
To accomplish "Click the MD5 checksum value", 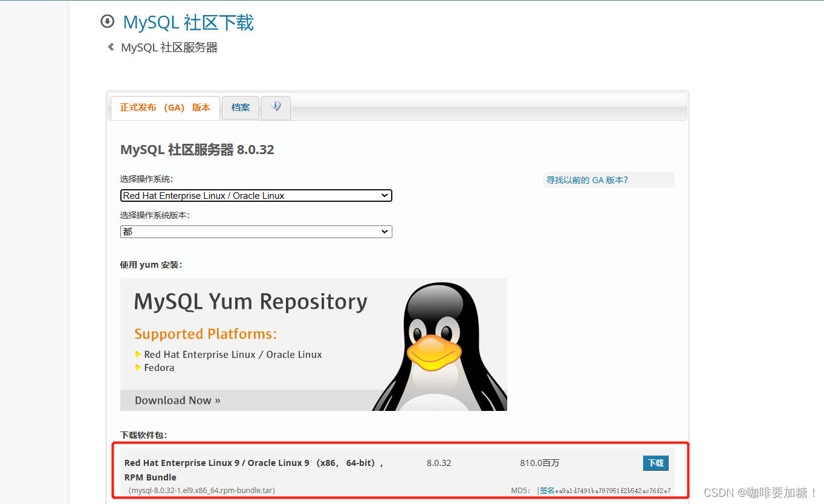I will [613, 491].
